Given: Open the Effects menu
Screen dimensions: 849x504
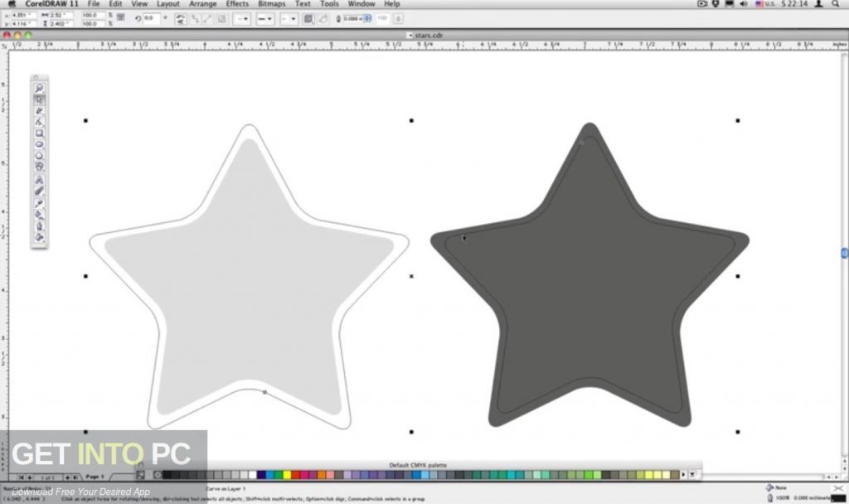Looking at the screenshot, I should point(237,4).
